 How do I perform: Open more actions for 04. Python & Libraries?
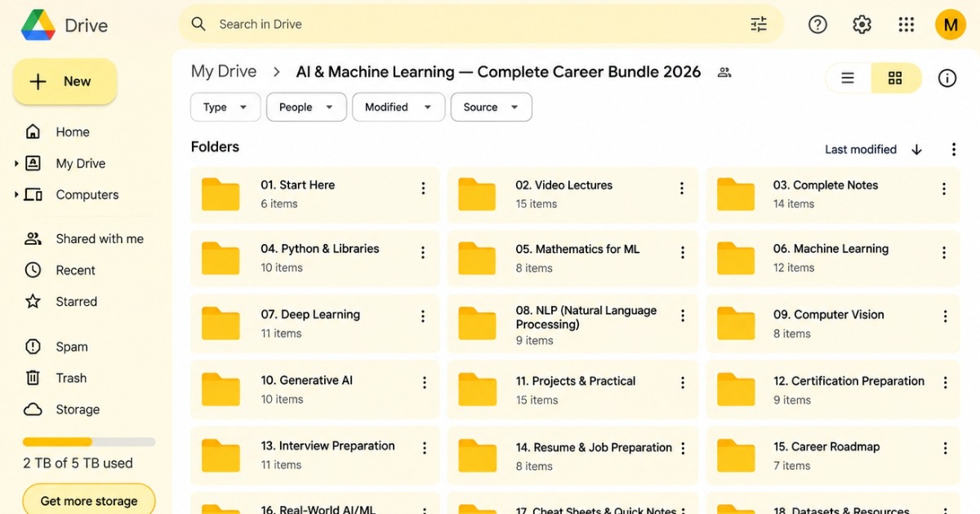pyautogui.click(x=423, y=252)
